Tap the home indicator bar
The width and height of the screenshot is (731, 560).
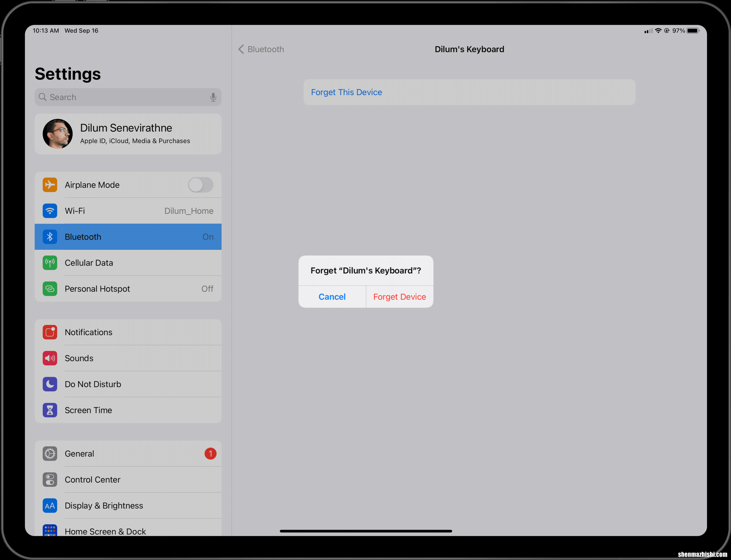click(366, 531)
